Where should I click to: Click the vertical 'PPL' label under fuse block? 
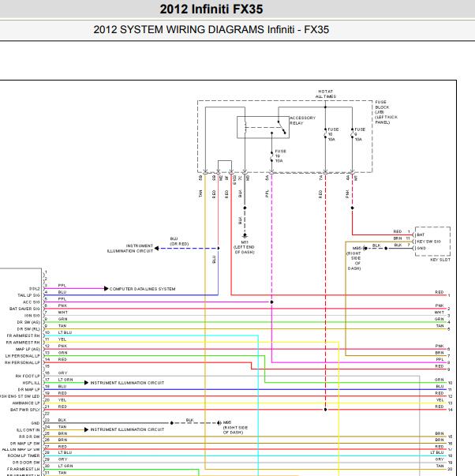click(x=267, y=193)
